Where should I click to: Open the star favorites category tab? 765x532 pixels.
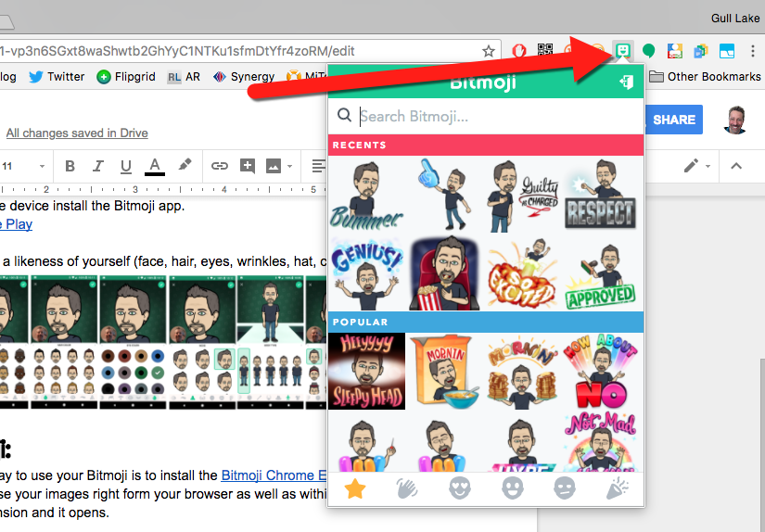[x=355, y=488]
